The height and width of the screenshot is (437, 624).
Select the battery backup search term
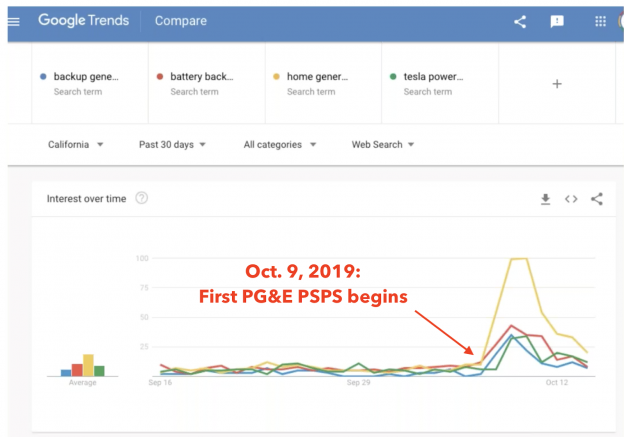click(207, 84)
